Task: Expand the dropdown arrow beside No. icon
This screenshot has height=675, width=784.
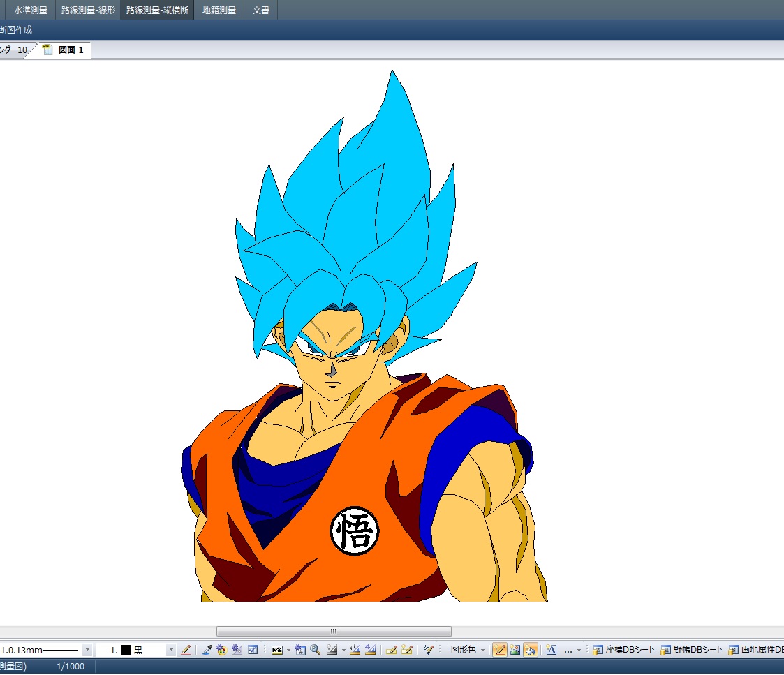Action: (288, 650)
